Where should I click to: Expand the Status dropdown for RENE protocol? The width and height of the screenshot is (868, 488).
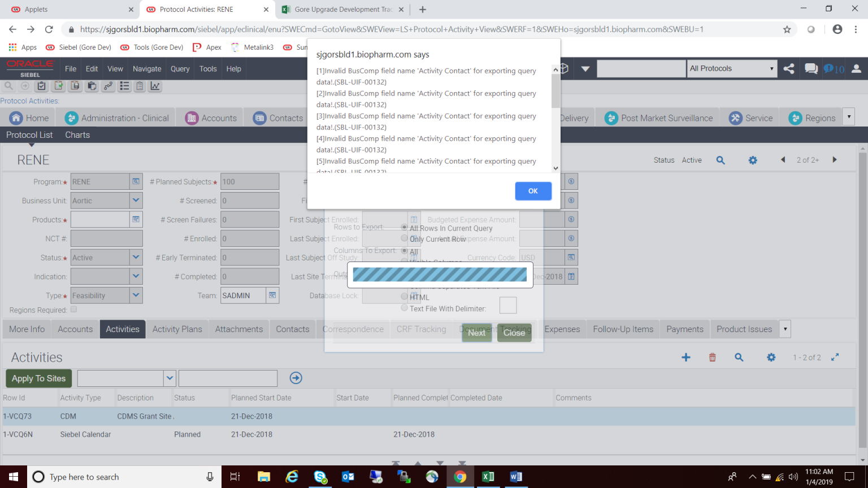click(135, 257)
